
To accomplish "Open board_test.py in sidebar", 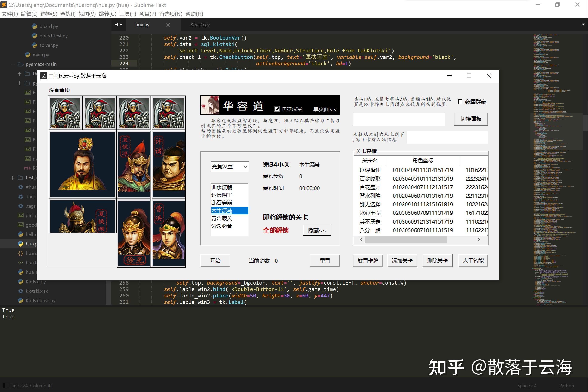I will point(54,36).
